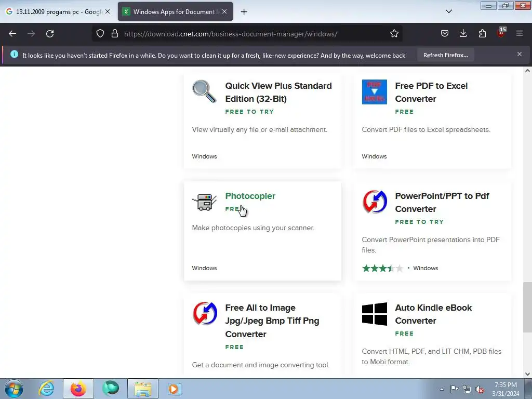Open the tracking protection shield icon
Image resolution: width=532 pixels, height=399 pixels.
coord(100,34)
